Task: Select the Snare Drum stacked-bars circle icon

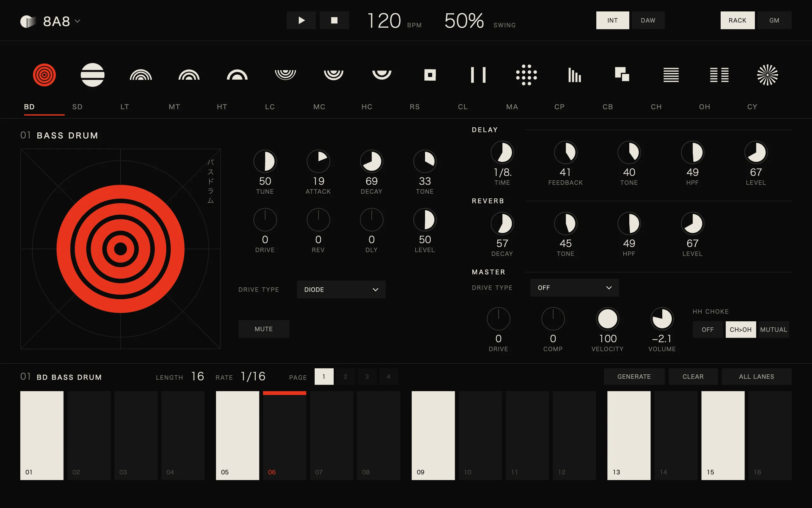Action: [93, 75]
